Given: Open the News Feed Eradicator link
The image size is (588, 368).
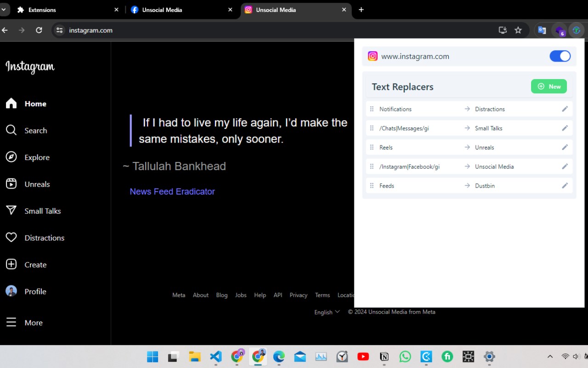Looking at the screenshot, I should click(x=172, y=191).
